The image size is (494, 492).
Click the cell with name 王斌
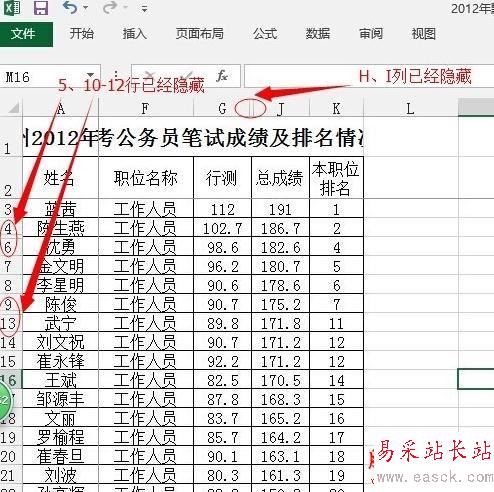(60, 380)
